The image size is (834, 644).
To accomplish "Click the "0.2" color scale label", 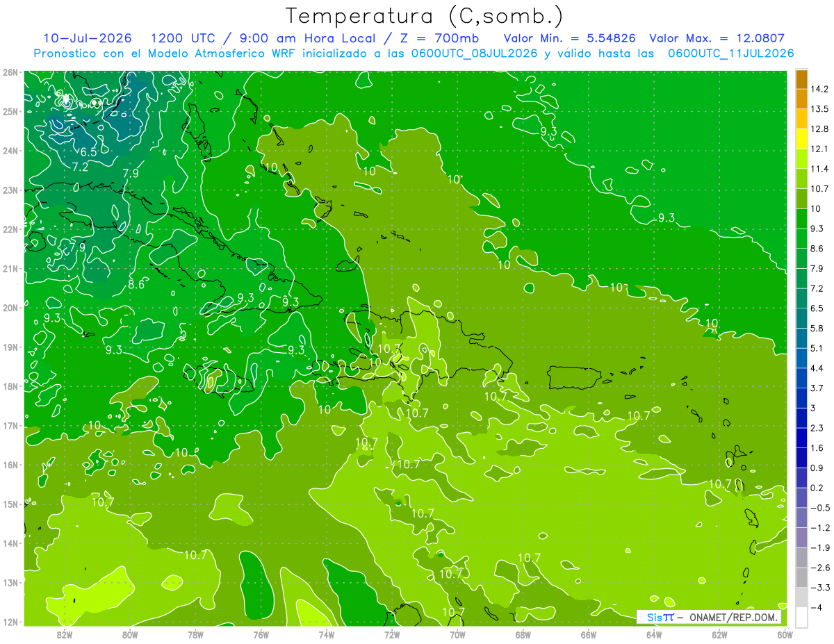I will point(817,488).
